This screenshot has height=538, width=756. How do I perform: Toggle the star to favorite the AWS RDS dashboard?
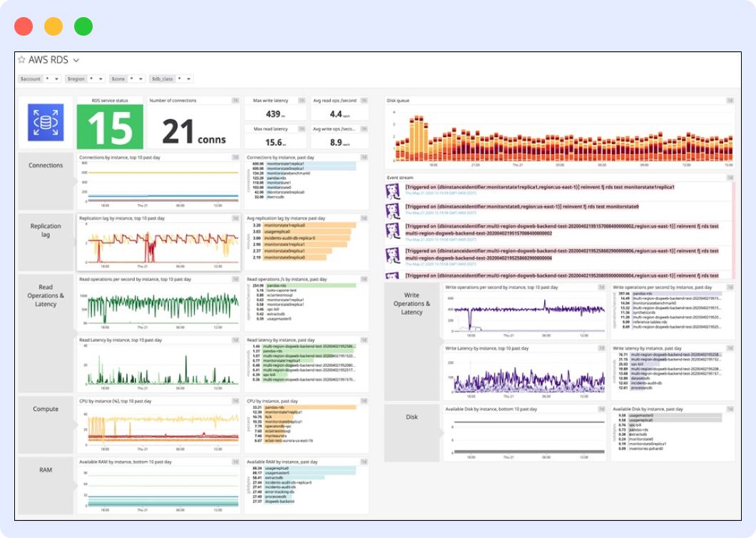(x=21, y=60)
